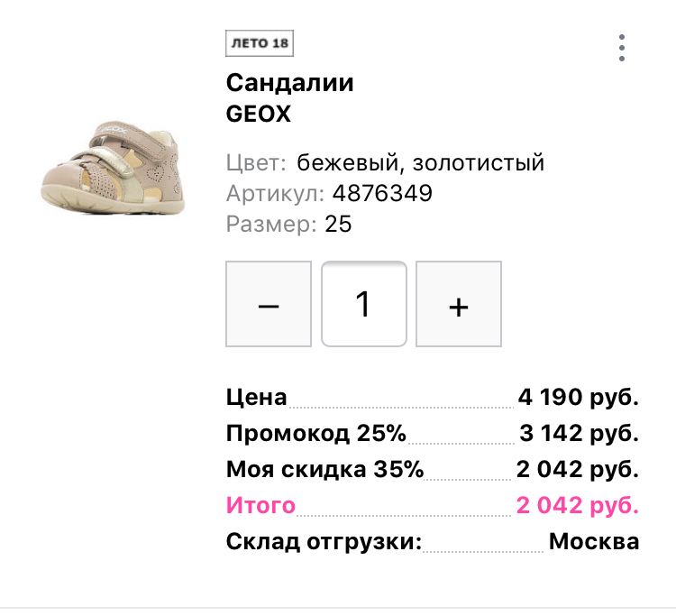Open the beige sandal product thumbnail
Screen dimensions: 676x616
pyautogui.click(x=114, y=169)
